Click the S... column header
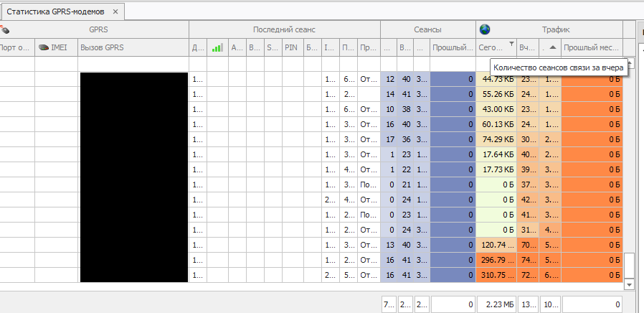This screenshot has height=313, width=644. (x=273, y=47)
